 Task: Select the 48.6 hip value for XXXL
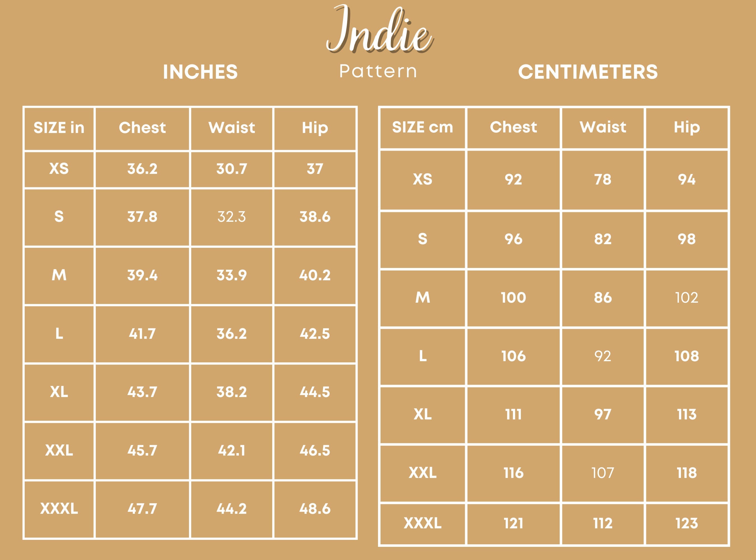point(315,509)
